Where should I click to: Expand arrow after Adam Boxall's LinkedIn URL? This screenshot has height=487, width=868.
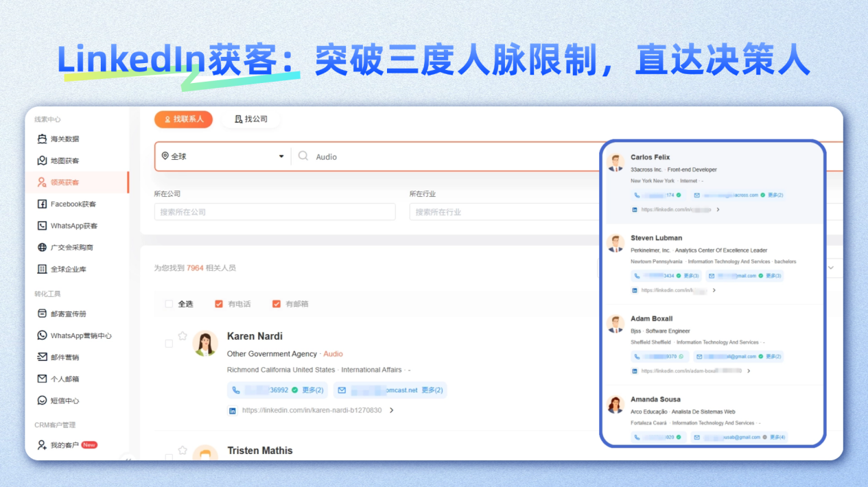(x=749, y=371)
